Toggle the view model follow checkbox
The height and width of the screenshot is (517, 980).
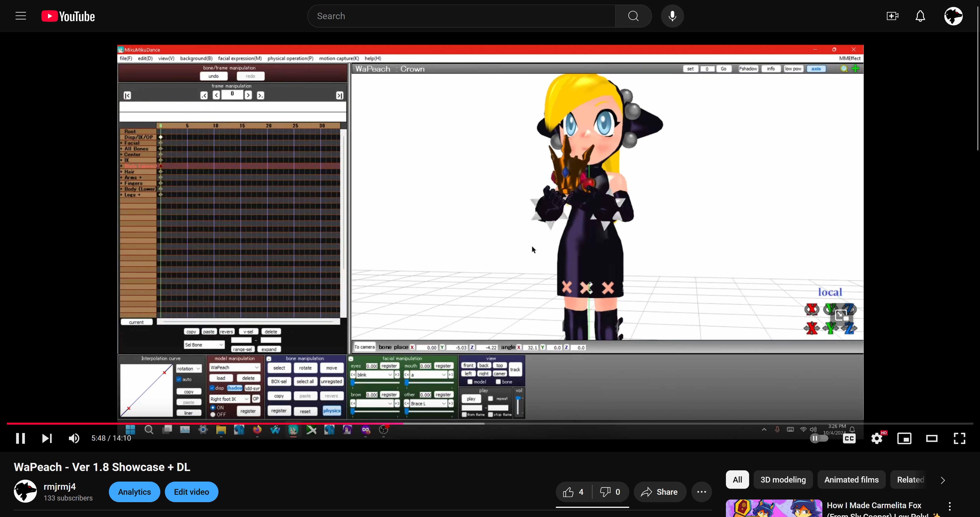pyautogui.click(x=470, y=382)
